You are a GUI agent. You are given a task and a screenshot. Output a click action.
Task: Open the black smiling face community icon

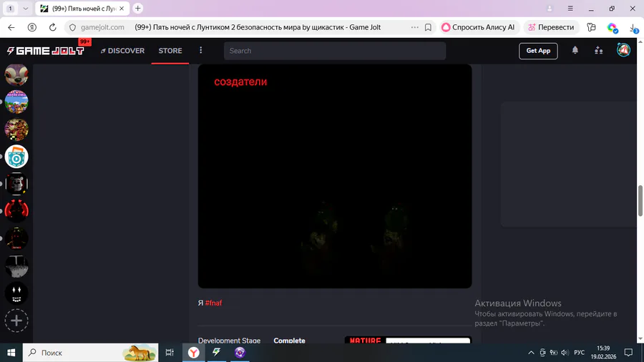(16, 293)
